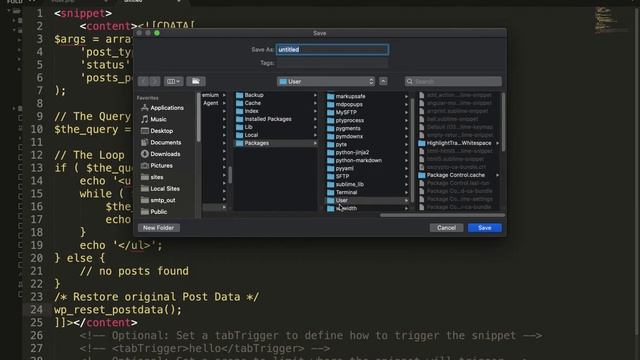Click the blue Save button

tap(484, 228)
